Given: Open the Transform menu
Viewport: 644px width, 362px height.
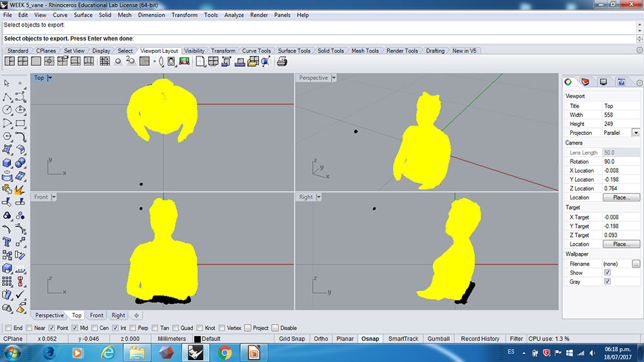Looking at the screenshot, I should click(185, 15).
